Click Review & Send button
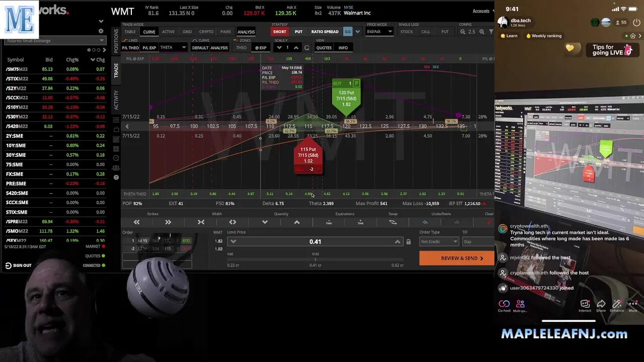This screenshot has width=644, height=362. pos(457,258)
